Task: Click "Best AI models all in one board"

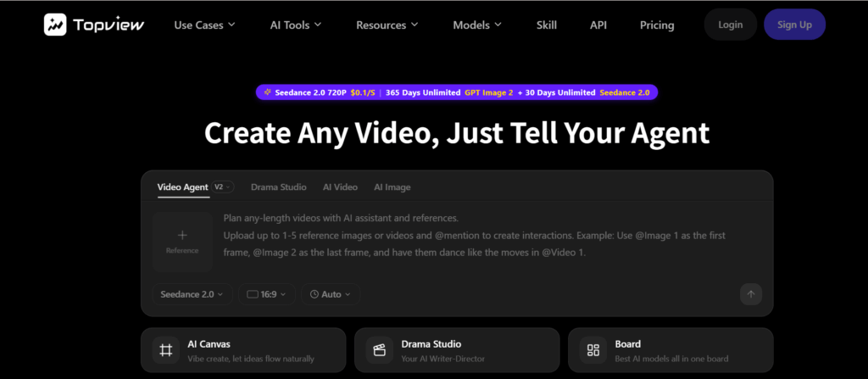Action: [x=671, y=359]
